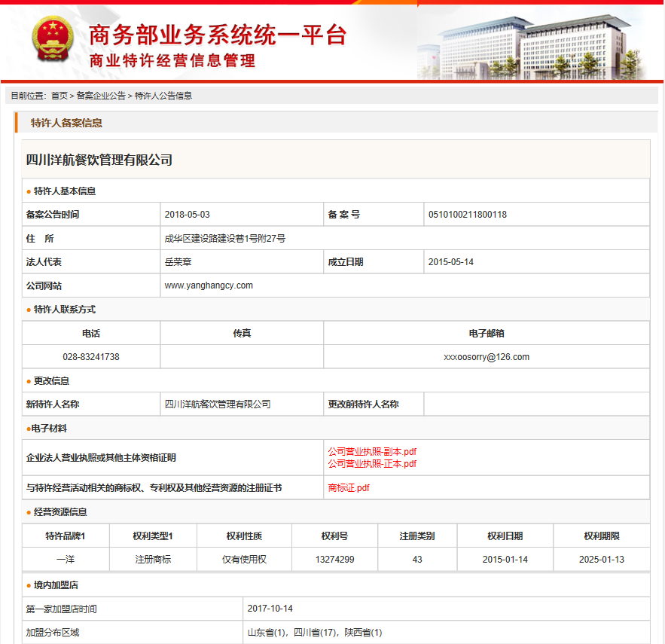Click the registration class 43 cell
The height and width of the screenshot is (644, 665).
[417, 560]
